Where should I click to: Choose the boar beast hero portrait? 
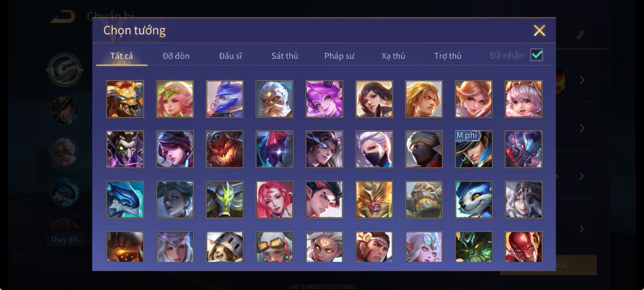pos(125,99)
